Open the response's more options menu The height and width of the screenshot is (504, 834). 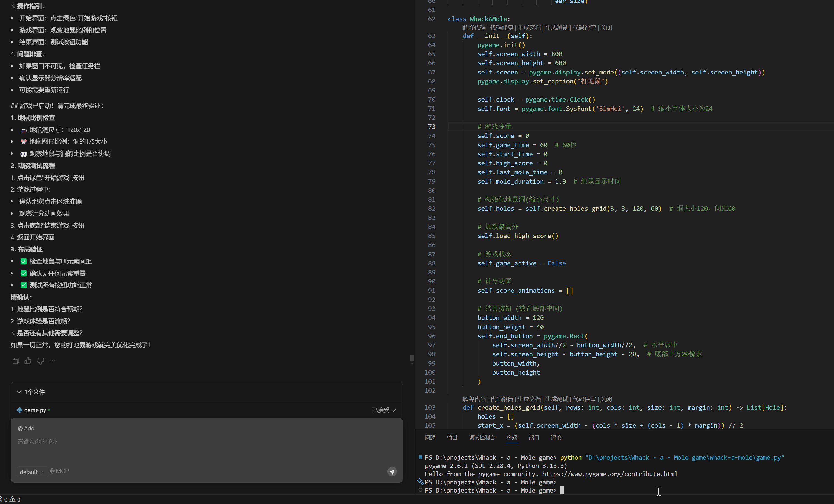pyautogui.click(x=53, y=361)
